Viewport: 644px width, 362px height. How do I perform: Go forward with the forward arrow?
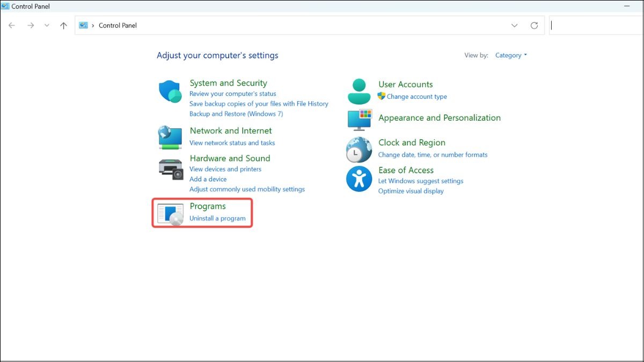31,25
